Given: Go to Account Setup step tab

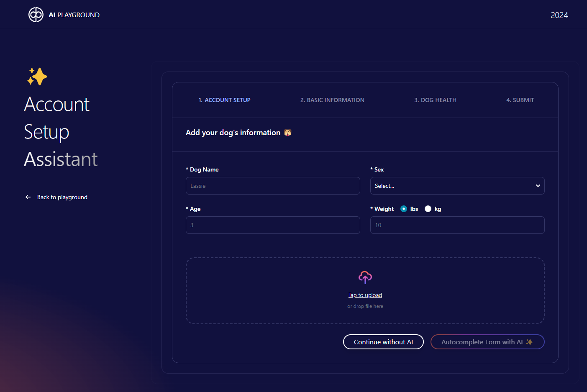Looking at the screenshot, I should [x=224, y=100].
